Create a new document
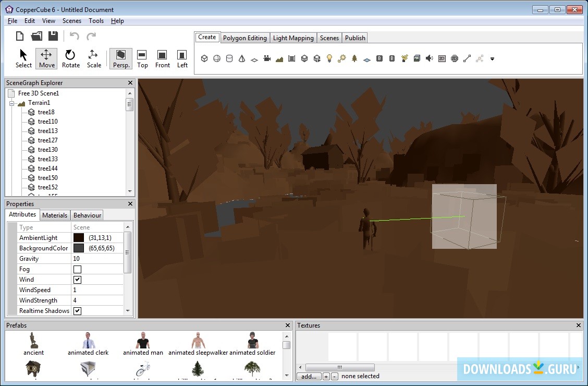The image size is (588, 386). click(x=20, y=36)
